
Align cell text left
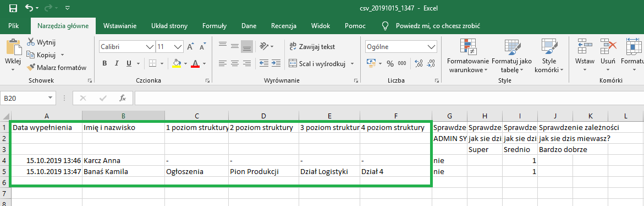223,63
